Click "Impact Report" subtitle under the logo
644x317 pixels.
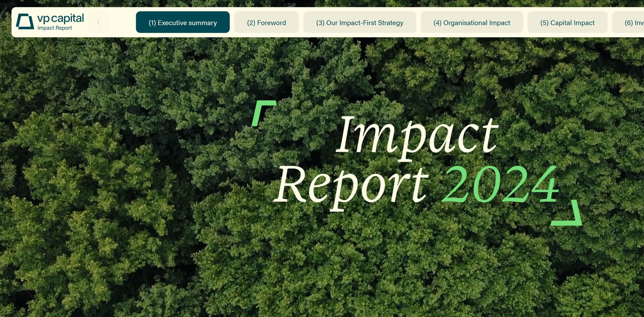click(x=55, y=28)
